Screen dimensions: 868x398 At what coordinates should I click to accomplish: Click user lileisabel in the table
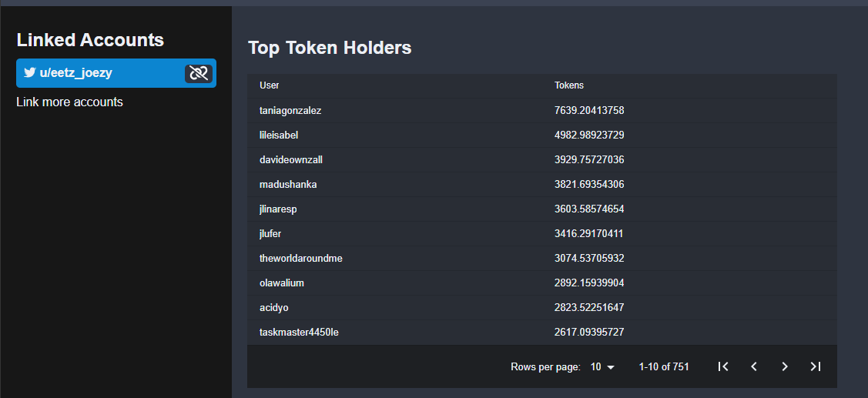[279, 135]
